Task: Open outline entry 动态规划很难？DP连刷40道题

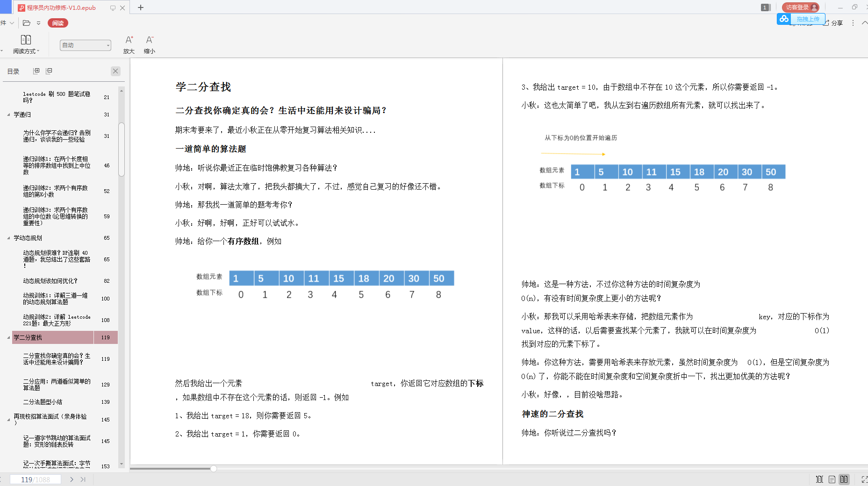Action: tap(57, 259)
